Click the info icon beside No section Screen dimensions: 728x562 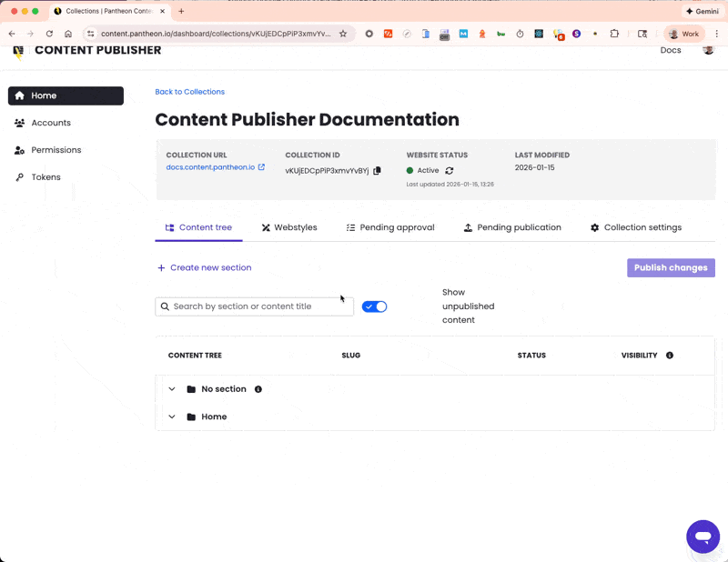coord(258,389)
